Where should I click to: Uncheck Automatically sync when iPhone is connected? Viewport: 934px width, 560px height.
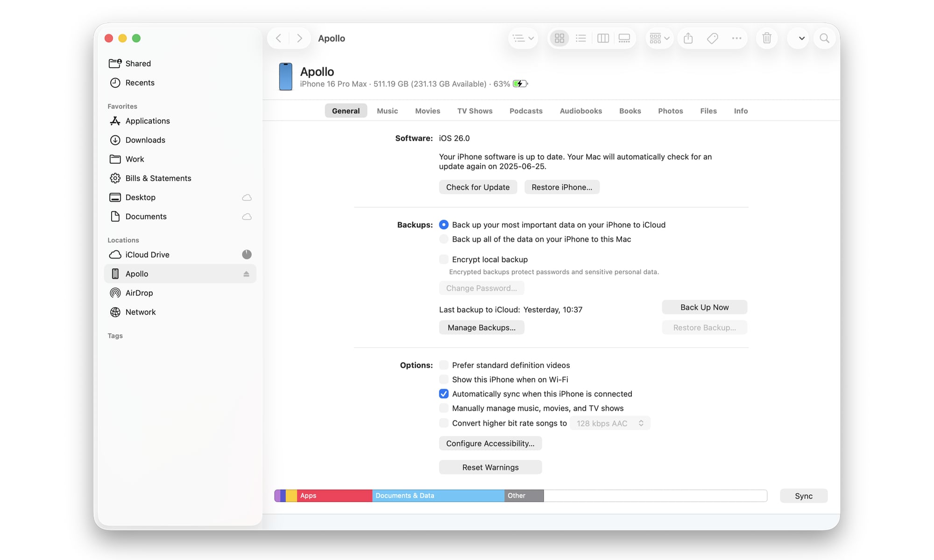[444, 394]
